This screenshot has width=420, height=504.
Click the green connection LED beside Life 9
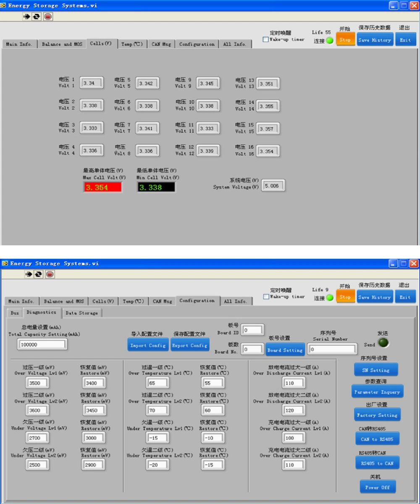[x=330, y=298]
